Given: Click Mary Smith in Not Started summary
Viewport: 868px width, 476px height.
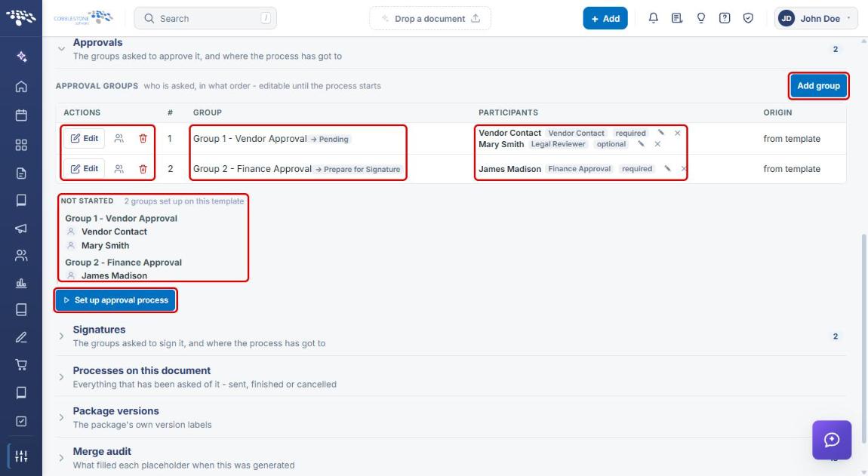Looking at the screenshot, I should click(x=105, y=245).
